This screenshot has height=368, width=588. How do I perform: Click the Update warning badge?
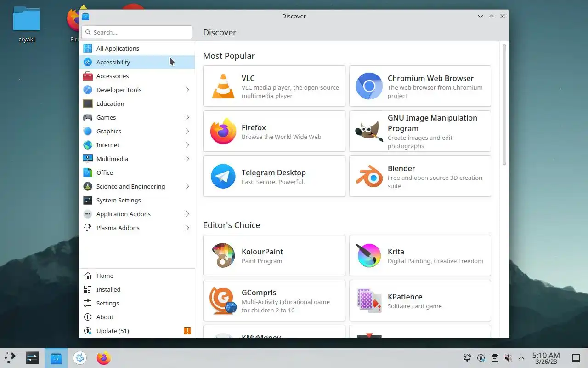[x=187, y=331]
